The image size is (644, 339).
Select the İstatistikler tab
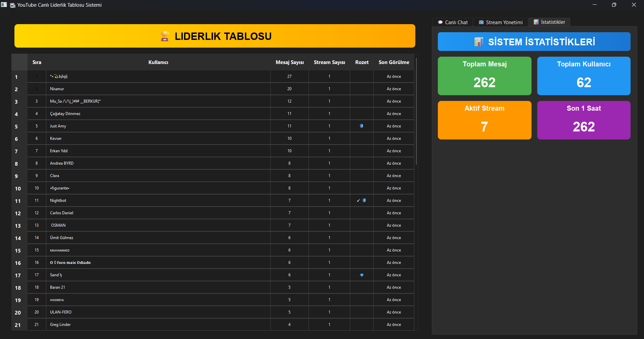(x=549, y=22)
